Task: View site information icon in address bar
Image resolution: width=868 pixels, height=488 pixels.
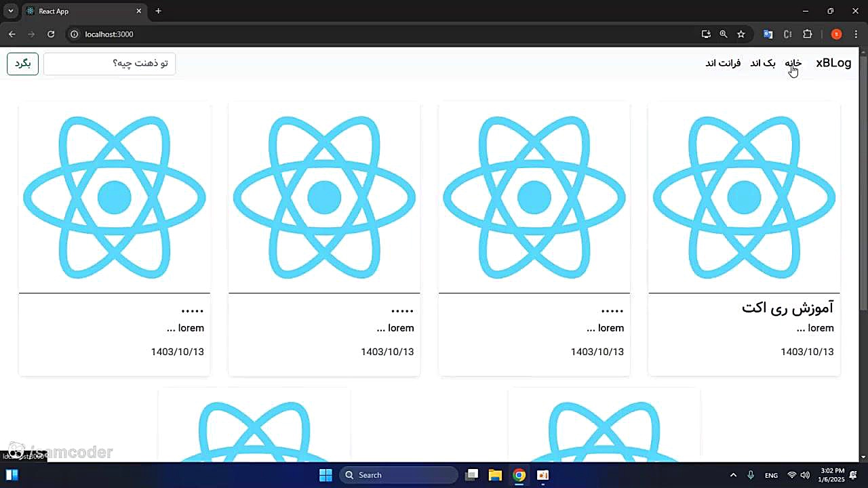Action: point(75,34)
